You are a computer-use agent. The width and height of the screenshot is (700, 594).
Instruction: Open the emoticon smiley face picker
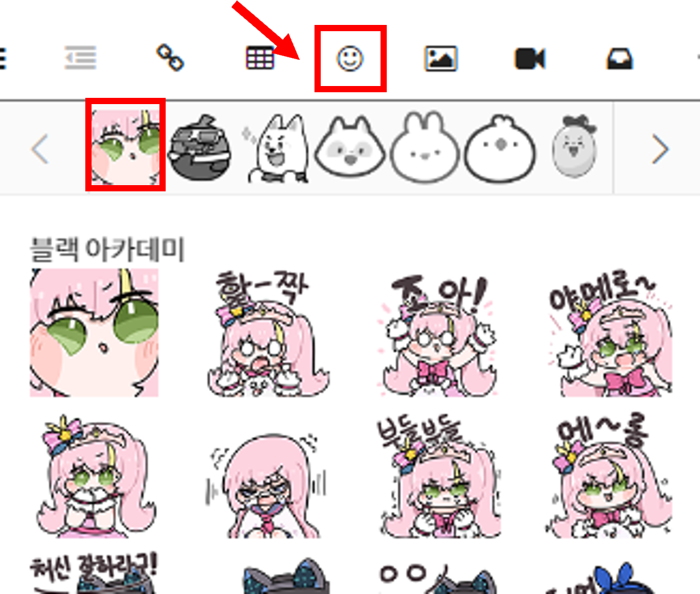(350, 59)
